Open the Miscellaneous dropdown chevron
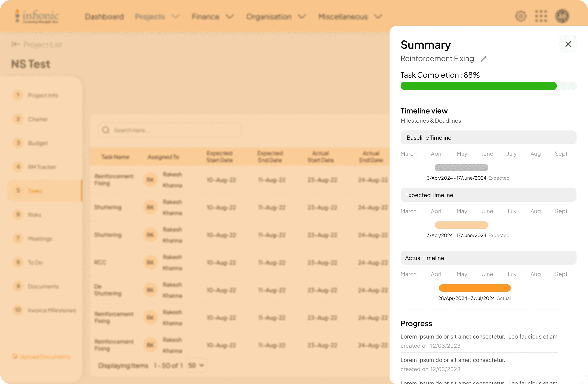 tap(378, 17)
